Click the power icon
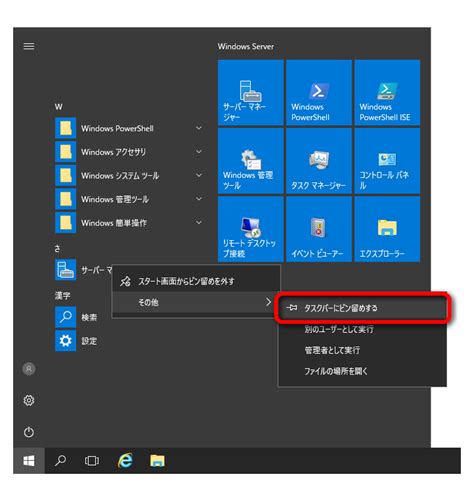 coord(29,432)
